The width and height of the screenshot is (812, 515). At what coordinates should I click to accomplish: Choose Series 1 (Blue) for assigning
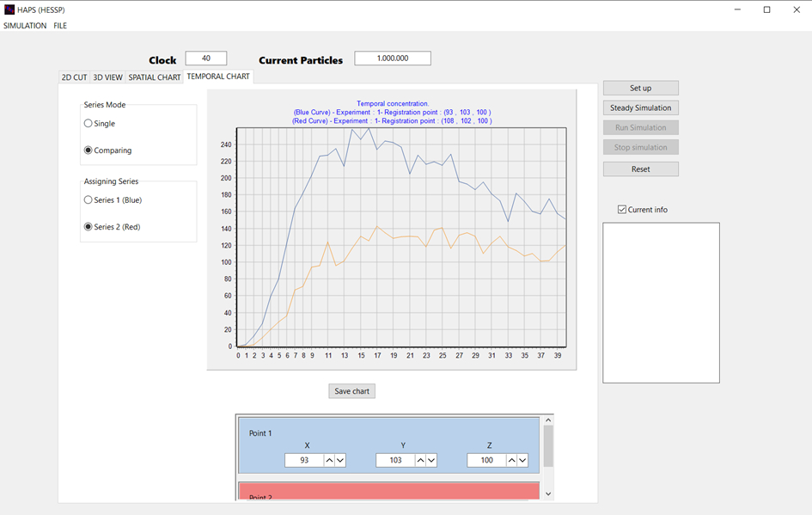point(89,200)
